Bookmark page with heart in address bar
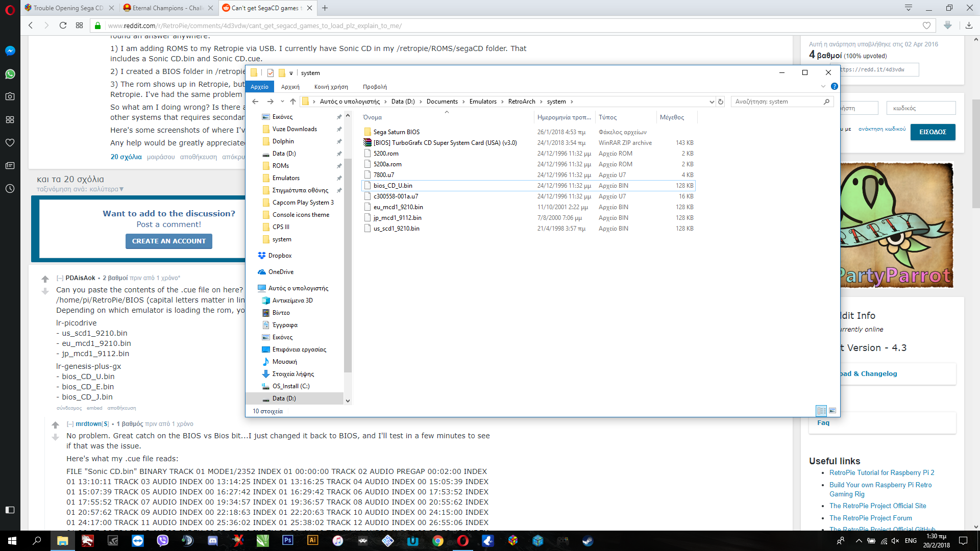The image size is (980, 551). click(x=926, y=26)
